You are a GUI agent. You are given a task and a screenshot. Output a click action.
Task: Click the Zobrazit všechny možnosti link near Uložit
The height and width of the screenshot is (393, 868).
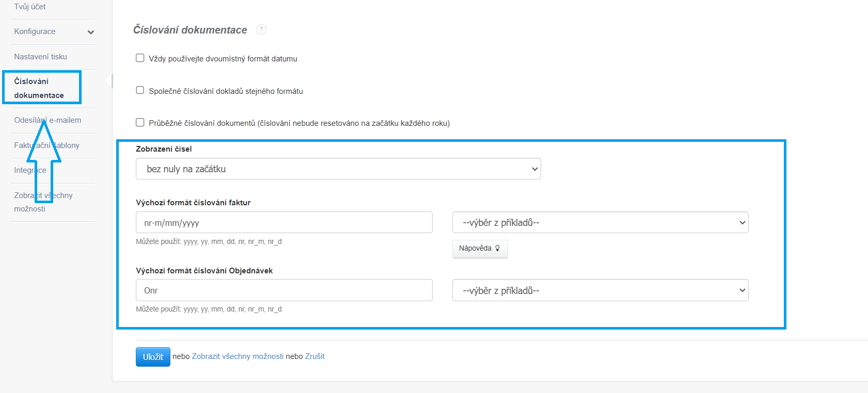238,356
